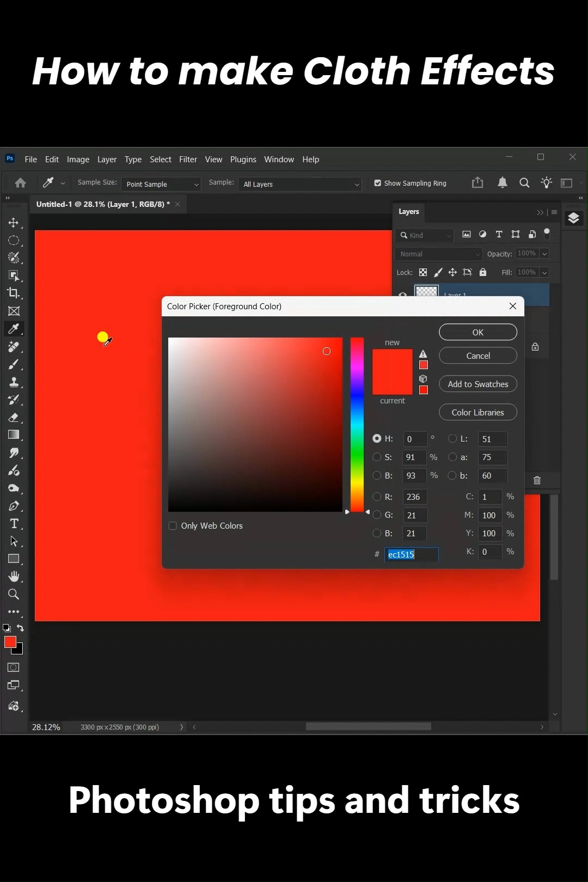Select the L (lightness) radio button
The image size is (588, 882).
(x=452, y=439)
